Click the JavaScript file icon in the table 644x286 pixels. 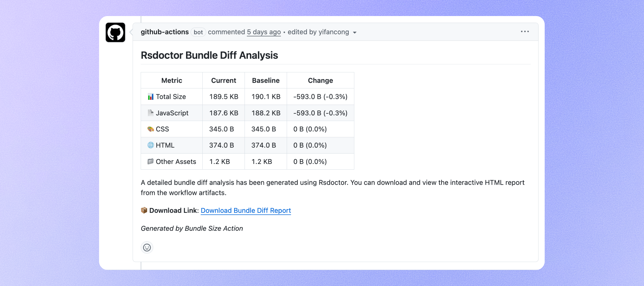tap(151, 113)
